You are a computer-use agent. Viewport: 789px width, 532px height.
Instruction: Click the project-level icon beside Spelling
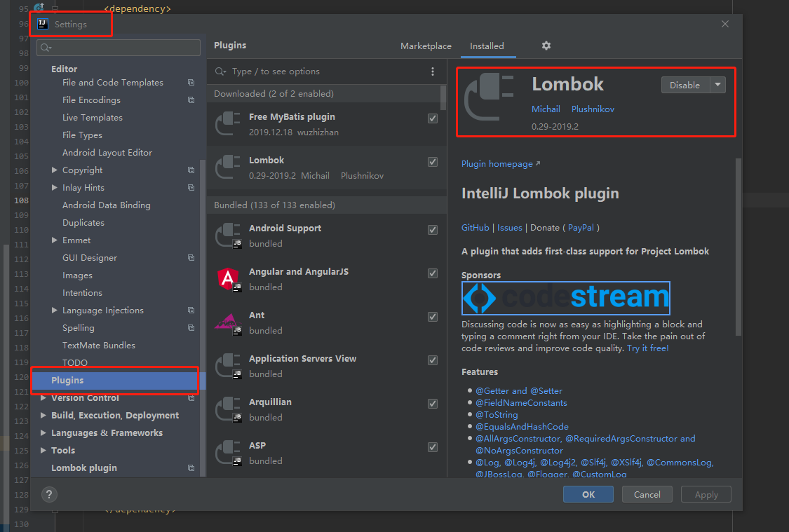(x=191, y=328)
